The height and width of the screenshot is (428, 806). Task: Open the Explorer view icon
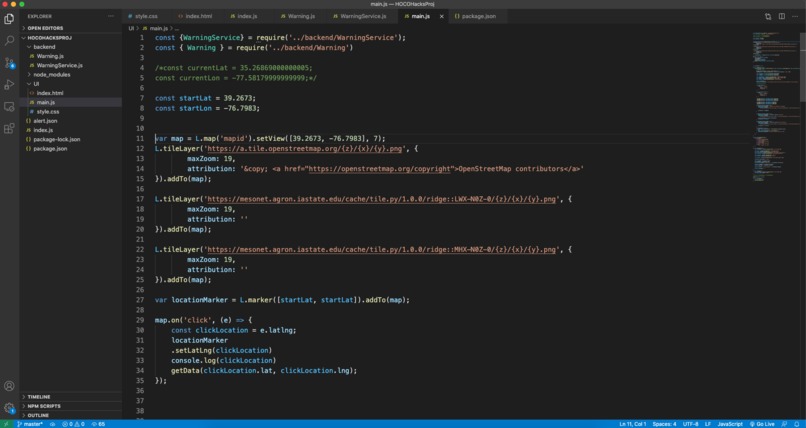click(9, 19)
